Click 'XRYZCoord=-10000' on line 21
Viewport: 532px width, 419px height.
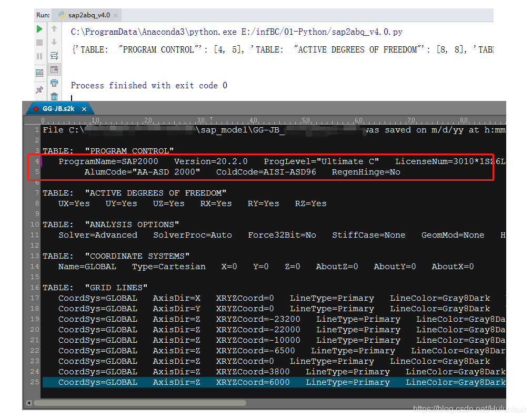tap(258, 340)
